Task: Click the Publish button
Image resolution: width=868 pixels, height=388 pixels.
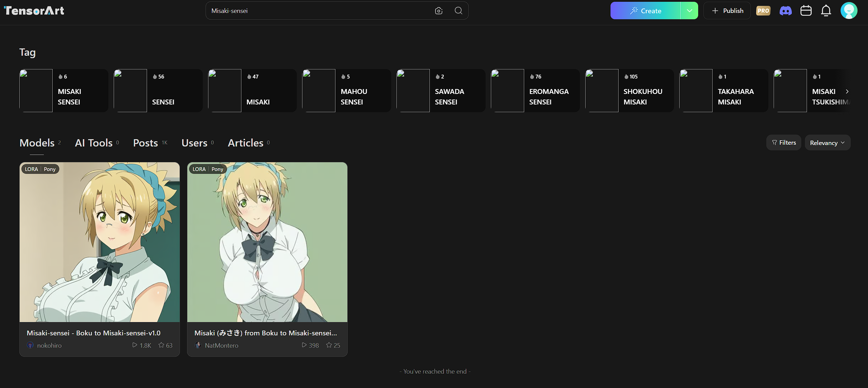Action: (x=727, y=11)
